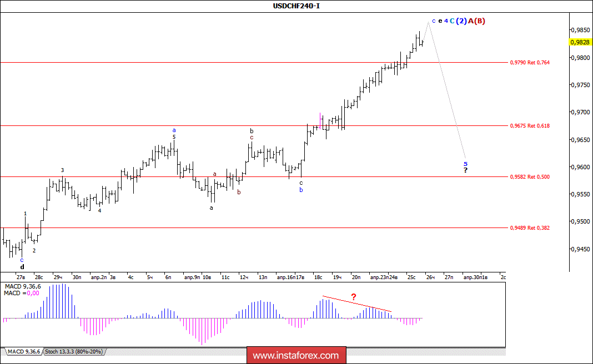Click the 0,9850 price scale label

pyautogui.click(x=580, y=30)
